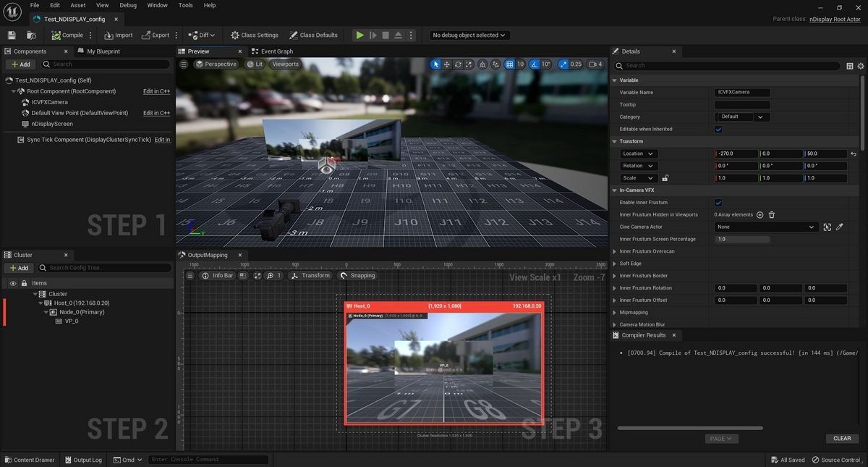
Task: Select the rotate gizmo tool in viewport
Action: (459, 64)
